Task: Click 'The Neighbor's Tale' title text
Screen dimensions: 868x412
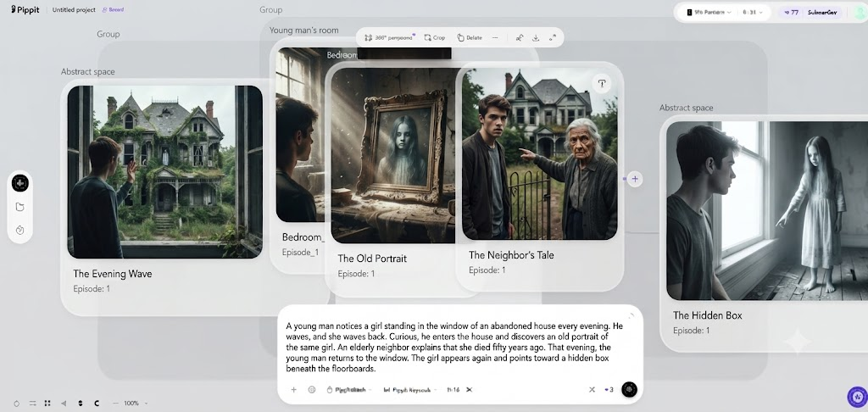Action: (511, 255)
